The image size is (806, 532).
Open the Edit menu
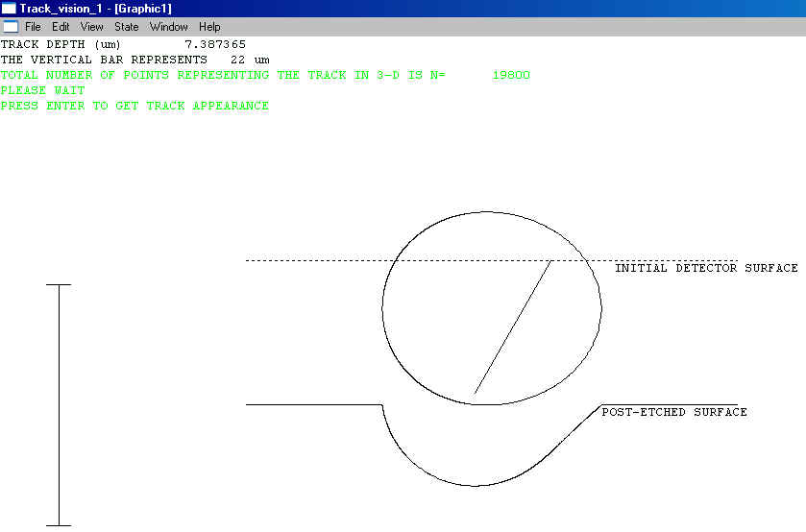point(61,27)
